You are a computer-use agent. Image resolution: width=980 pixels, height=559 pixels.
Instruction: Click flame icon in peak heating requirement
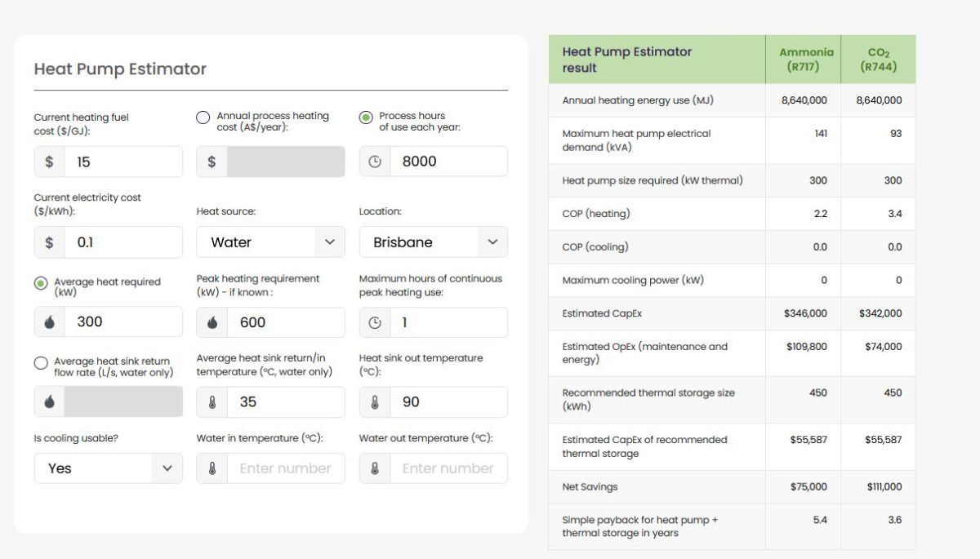(212, 322)
